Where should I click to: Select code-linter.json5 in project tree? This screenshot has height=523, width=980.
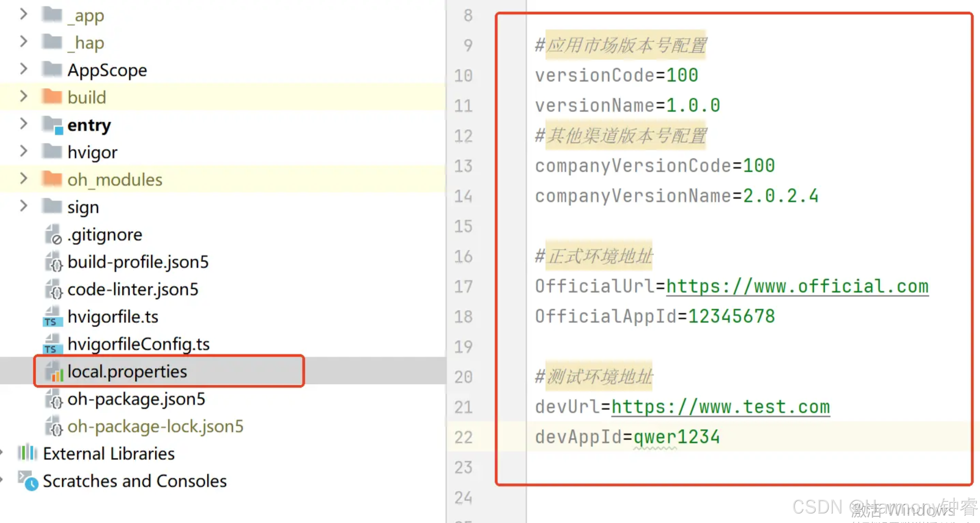coord(133,289)
